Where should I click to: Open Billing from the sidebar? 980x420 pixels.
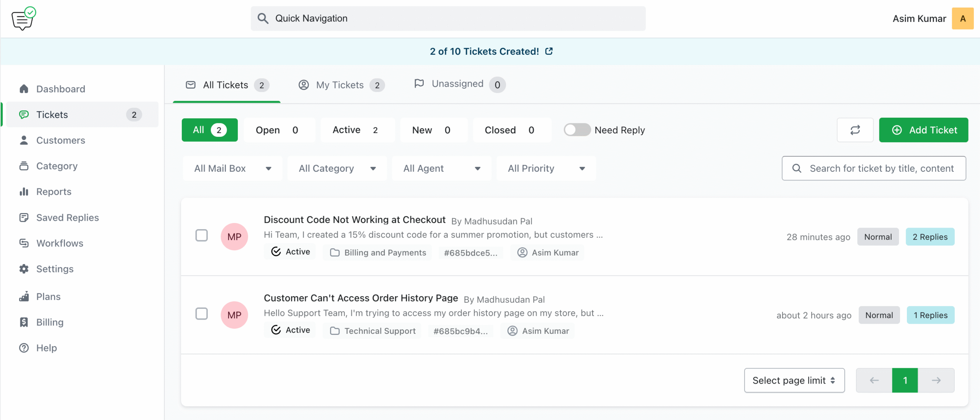coord(50,322)
